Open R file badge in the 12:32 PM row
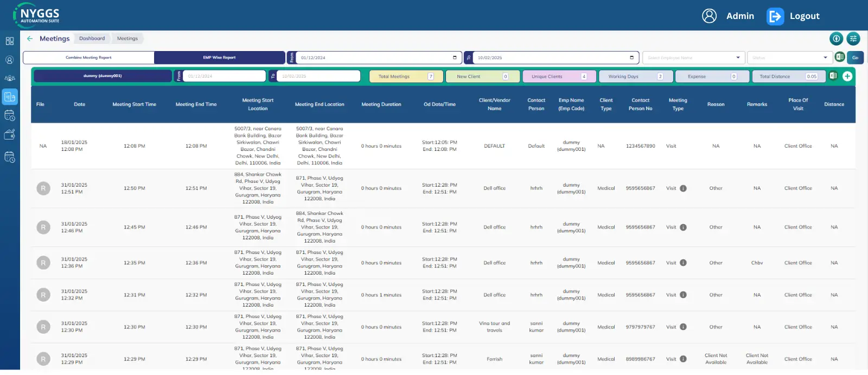Image resolution: width=868 pixels, height=375 pixels. pyautogui.click(x=43, y=295)
